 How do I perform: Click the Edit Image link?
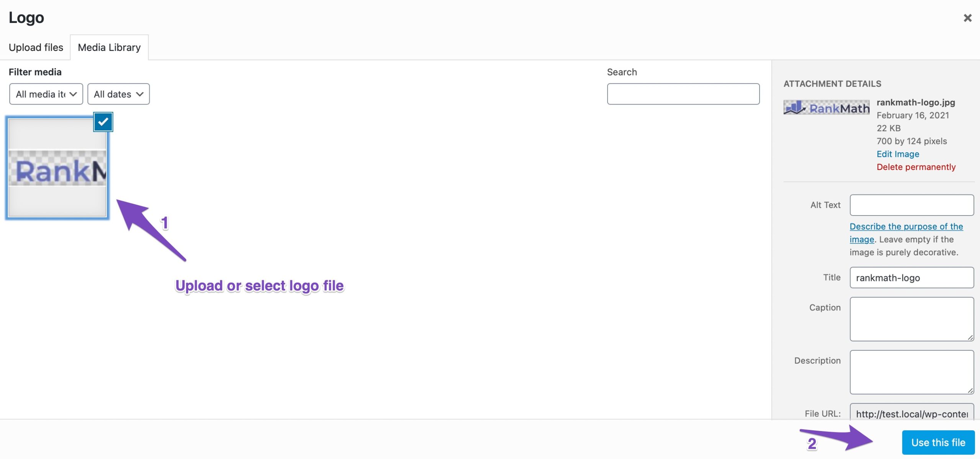[898, 154]
